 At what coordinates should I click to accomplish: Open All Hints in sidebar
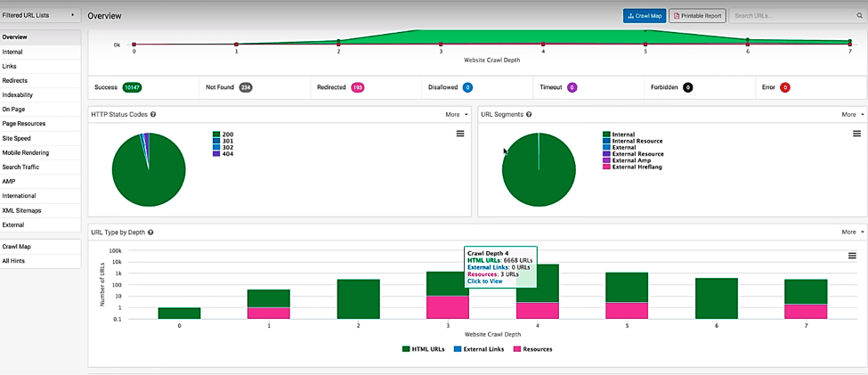pyautogui.click(x=41, y=262)
